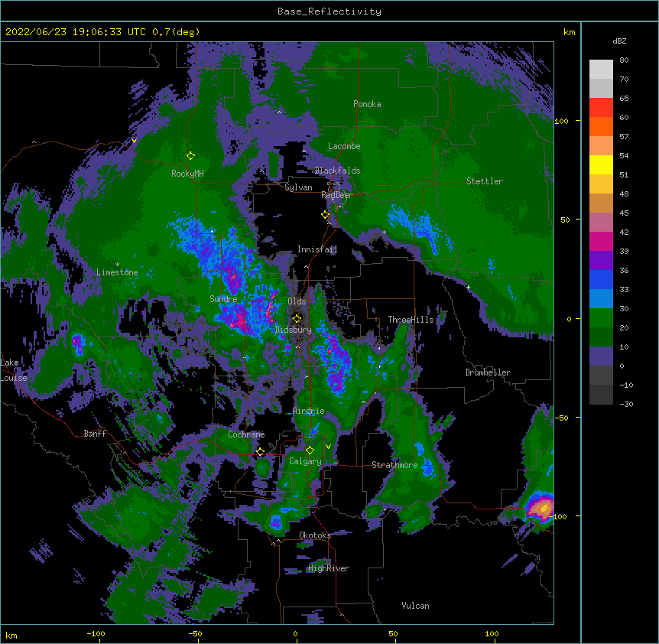Click the RockyMH label

click(x=187, y=174)
